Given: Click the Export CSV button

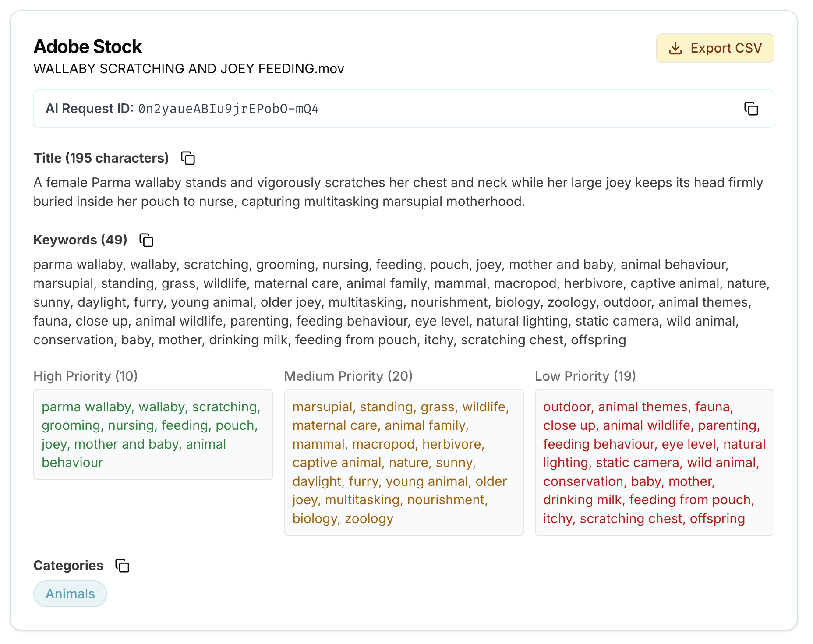Looking at the screenshot, I should [715, 48].
